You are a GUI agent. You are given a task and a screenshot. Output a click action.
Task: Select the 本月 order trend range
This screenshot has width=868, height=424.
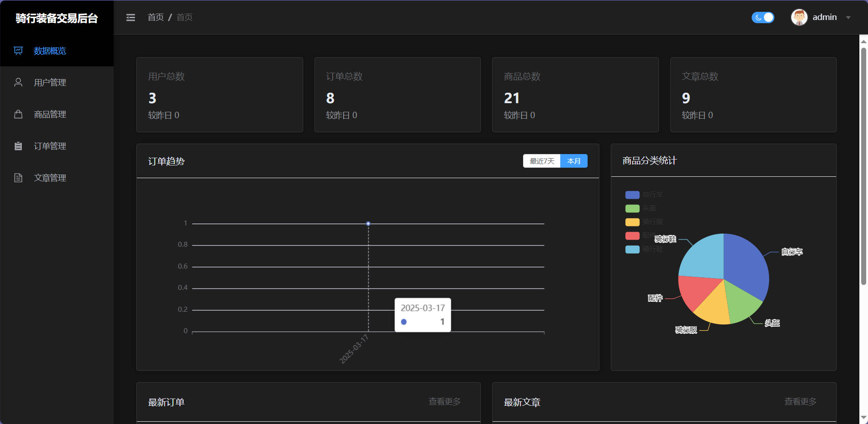pyautogui.click(x=574, y=161)
